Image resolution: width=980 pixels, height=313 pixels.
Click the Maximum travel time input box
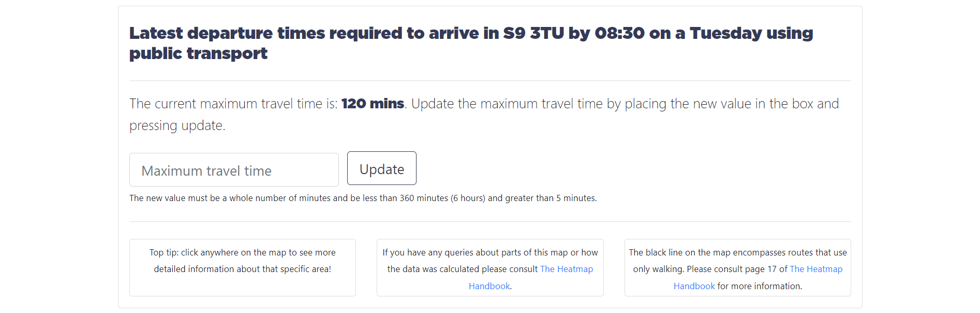(x=234, y=170)
